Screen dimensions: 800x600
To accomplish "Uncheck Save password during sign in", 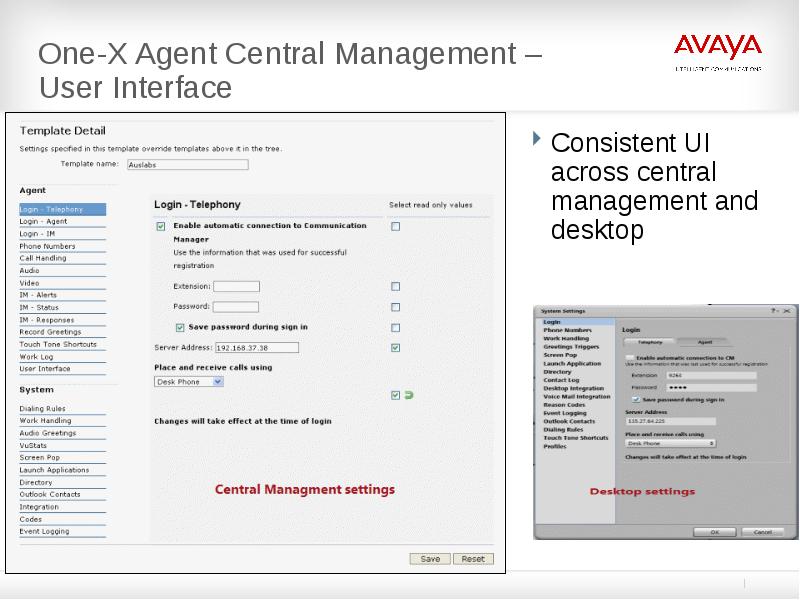I will click(180, 327).
